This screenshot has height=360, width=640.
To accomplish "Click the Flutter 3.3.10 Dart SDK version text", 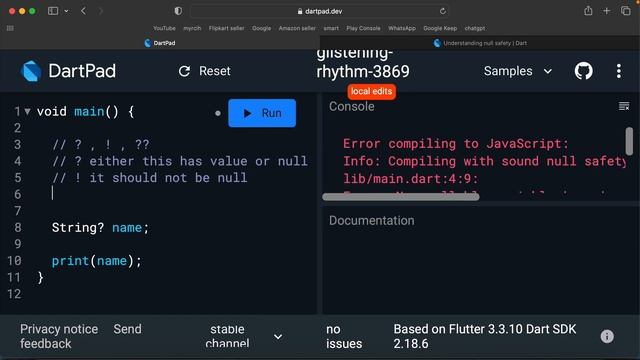I will [485, 336].
